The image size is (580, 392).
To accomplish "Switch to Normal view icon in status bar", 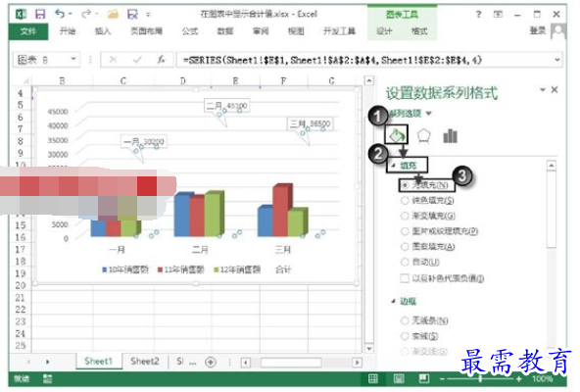I will point(373,378).
